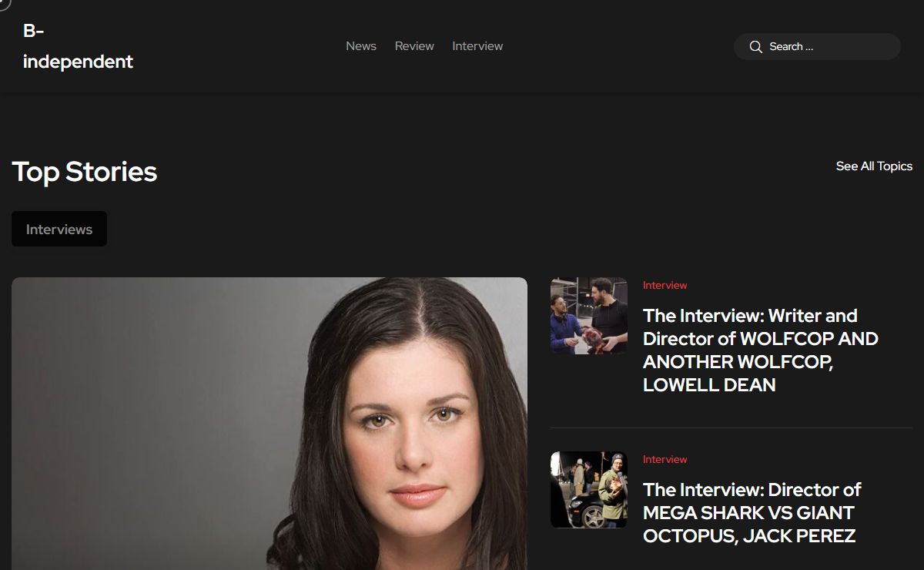The image size is (924, 570).
Task: Click the divider line between the two interviews
Action: click(x=731, y=427)
